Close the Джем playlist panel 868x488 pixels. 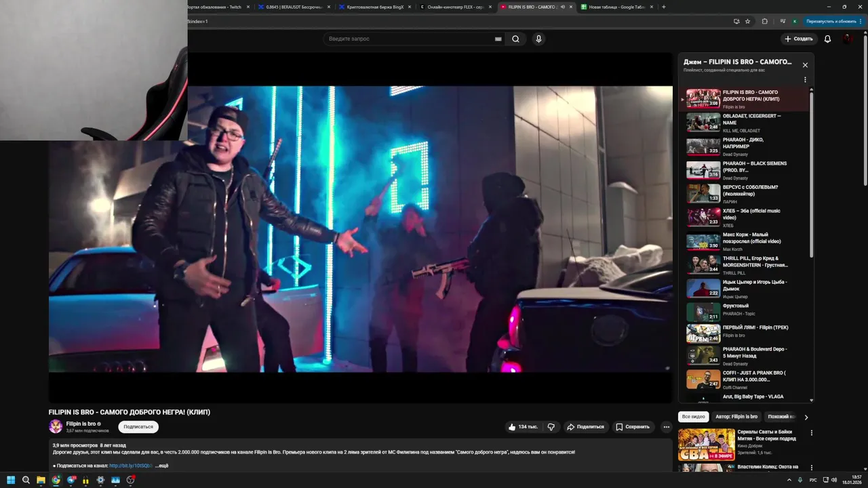[805, 65]
